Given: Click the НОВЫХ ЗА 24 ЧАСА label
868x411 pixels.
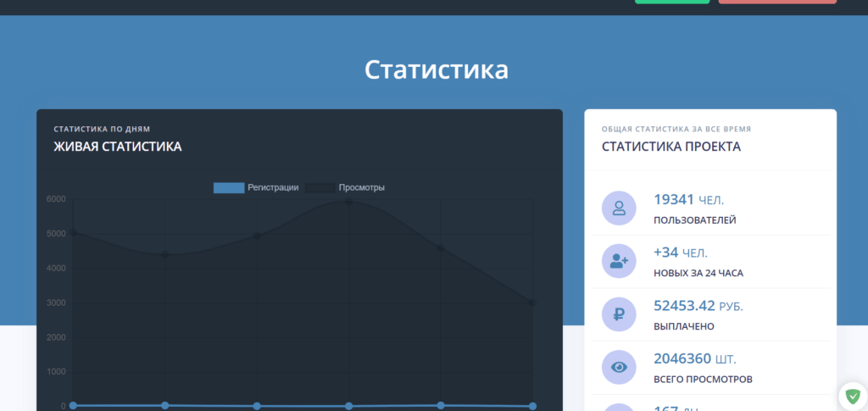Looking at the screenshot, I should coord(698,273).
